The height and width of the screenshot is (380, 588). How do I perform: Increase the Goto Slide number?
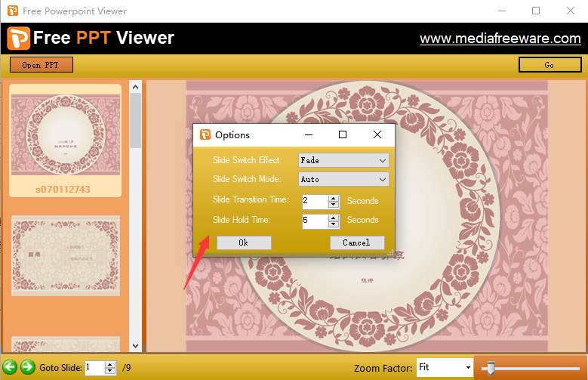pos(110,365)
